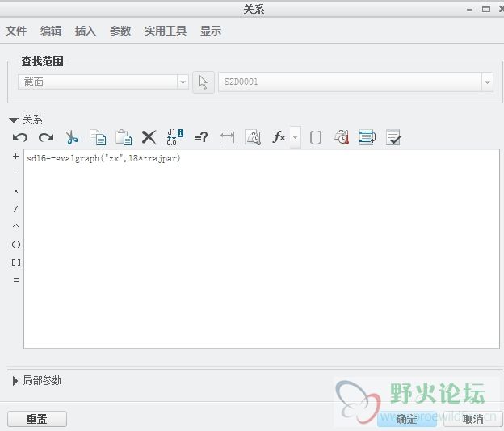Paste clipboard into relations

(124, 137)
